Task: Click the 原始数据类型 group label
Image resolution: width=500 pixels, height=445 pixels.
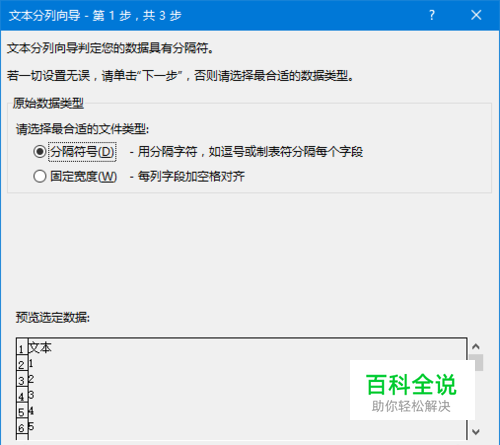Action: point(48,103)
